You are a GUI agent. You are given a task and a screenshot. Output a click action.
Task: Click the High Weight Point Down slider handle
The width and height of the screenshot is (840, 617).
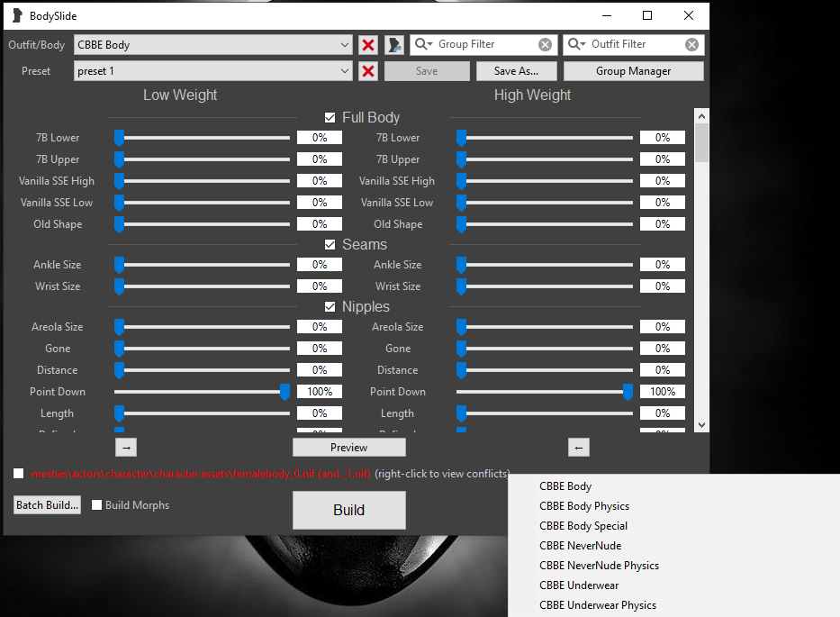point(628,392)
